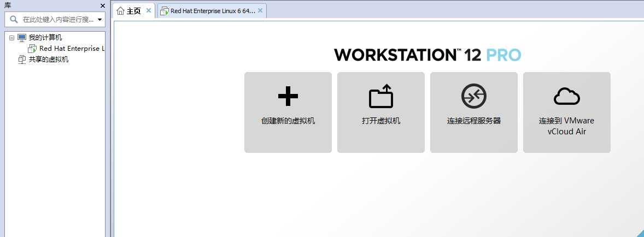Image resolution: width=644 pixels, height=237 pixels.
Task: Click 连接到 VMware vCloud Air tile
Action: 567,112
